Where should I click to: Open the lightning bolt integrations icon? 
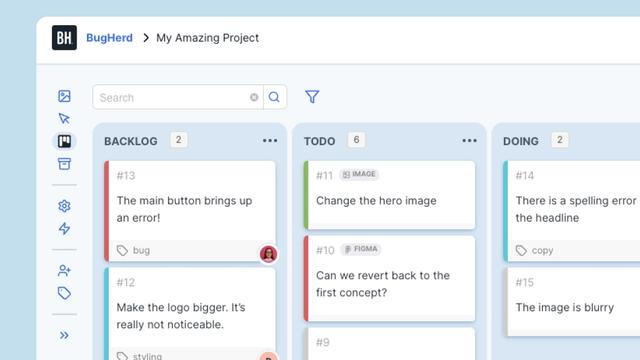tap(64, 229)
